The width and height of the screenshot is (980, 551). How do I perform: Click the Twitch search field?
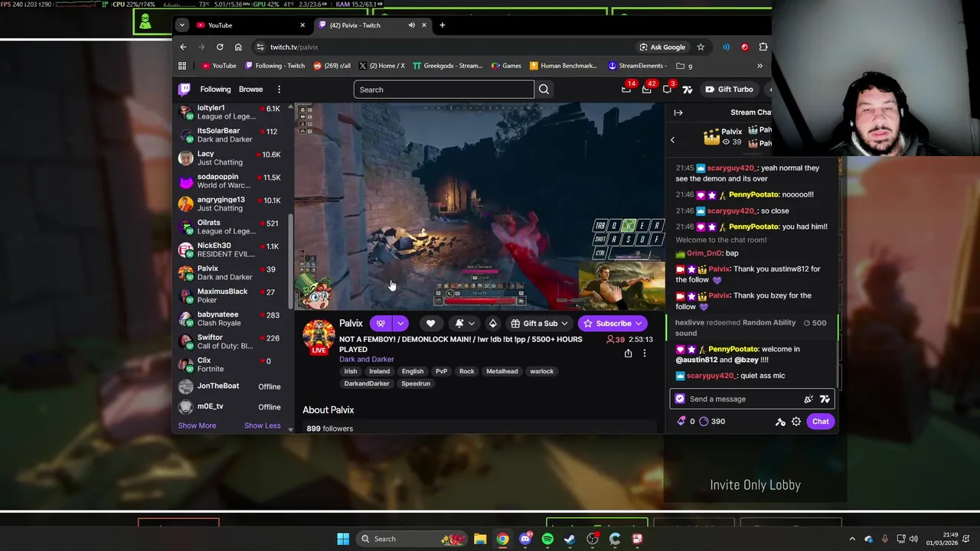click(444, 90)
